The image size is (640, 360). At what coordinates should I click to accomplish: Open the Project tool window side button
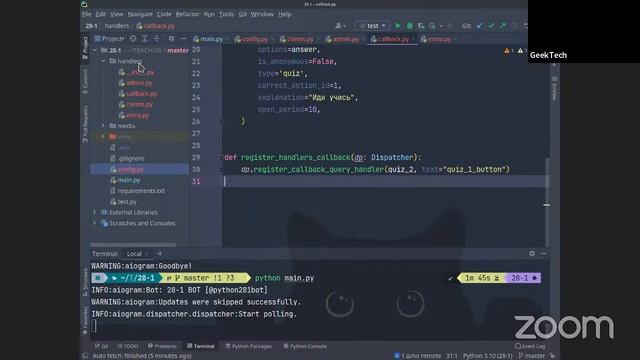coord(85,47)
